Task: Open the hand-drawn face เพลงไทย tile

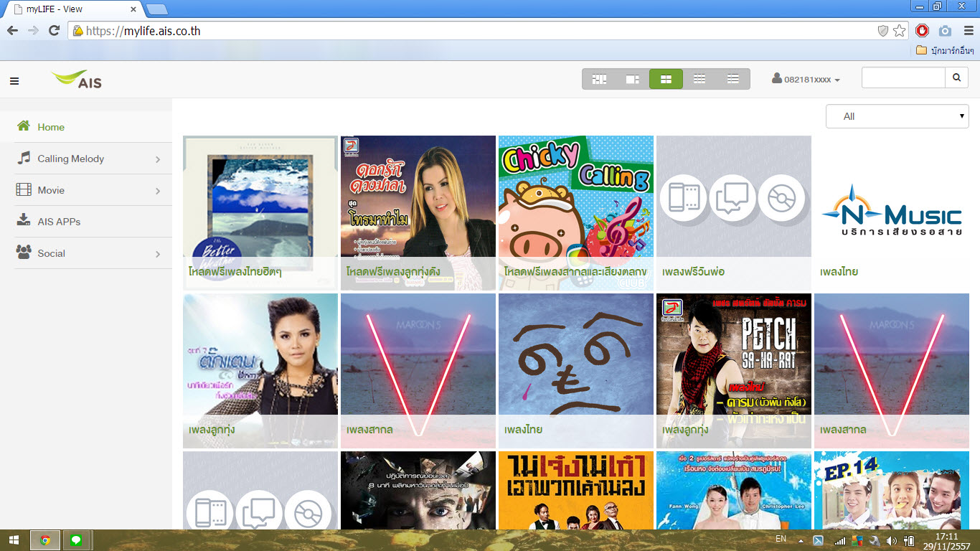Action: (576, 371)
